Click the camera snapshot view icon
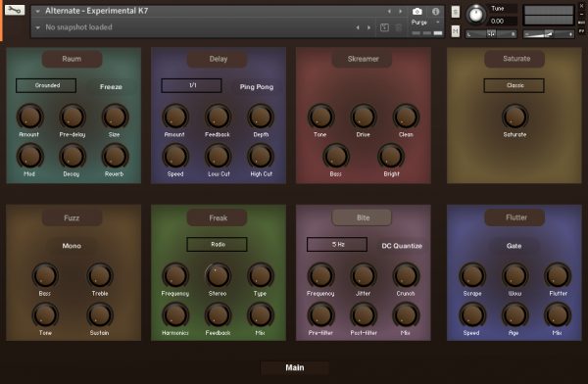 coord(417,11)
